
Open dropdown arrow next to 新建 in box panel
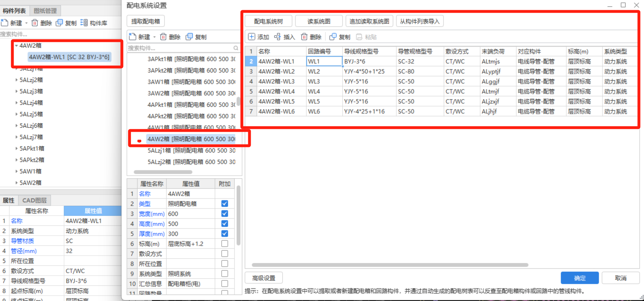pyautogui.click(x=155, y=37)
